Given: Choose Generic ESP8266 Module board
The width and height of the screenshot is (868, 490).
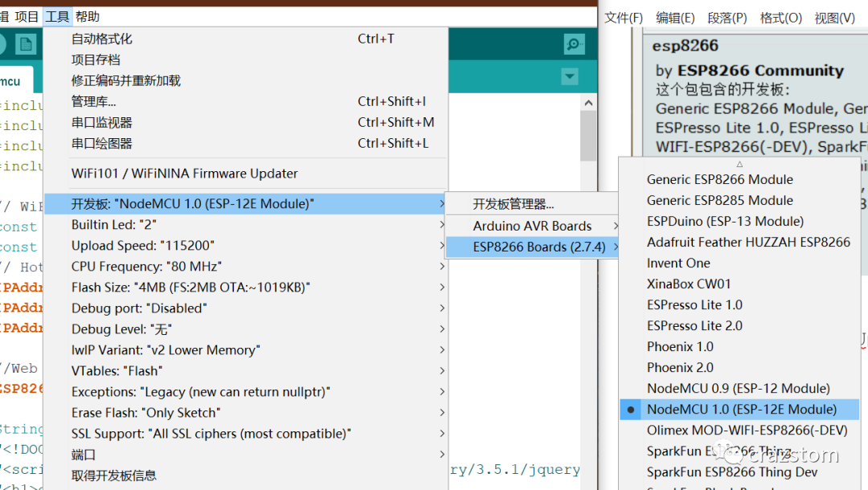Looking at the screenshot, I should pyautogui.click(x=719, y=179).
